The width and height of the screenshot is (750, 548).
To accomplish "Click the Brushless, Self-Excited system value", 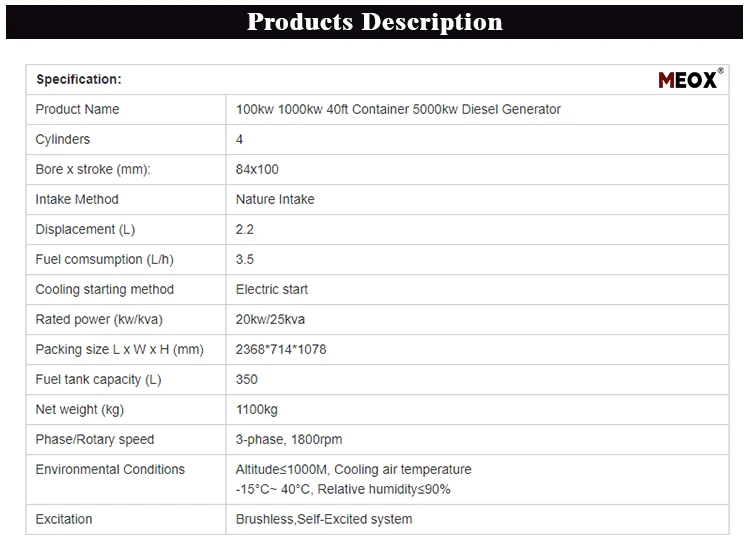I will 323,519.
